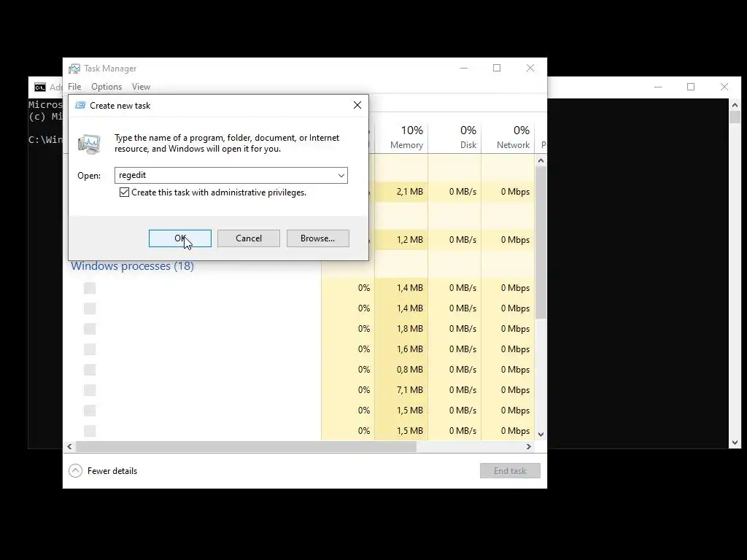
Task: Click the Task Manager title bar icon
Action: pos(74,69)
